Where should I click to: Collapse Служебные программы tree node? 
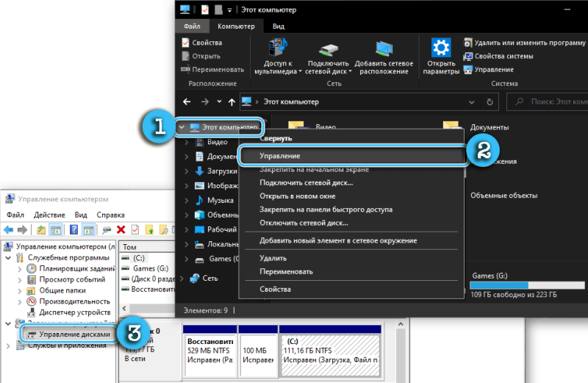(8, 258)
